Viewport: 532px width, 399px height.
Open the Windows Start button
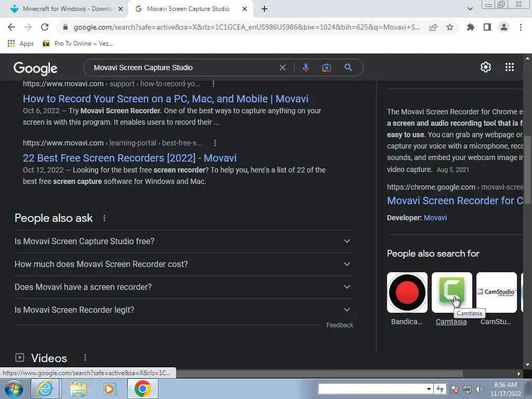pos(14,389)
